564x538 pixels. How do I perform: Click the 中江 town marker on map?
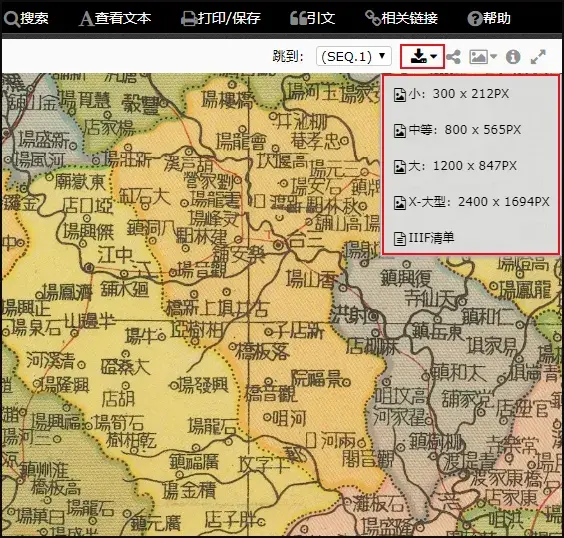pos(89,268)
